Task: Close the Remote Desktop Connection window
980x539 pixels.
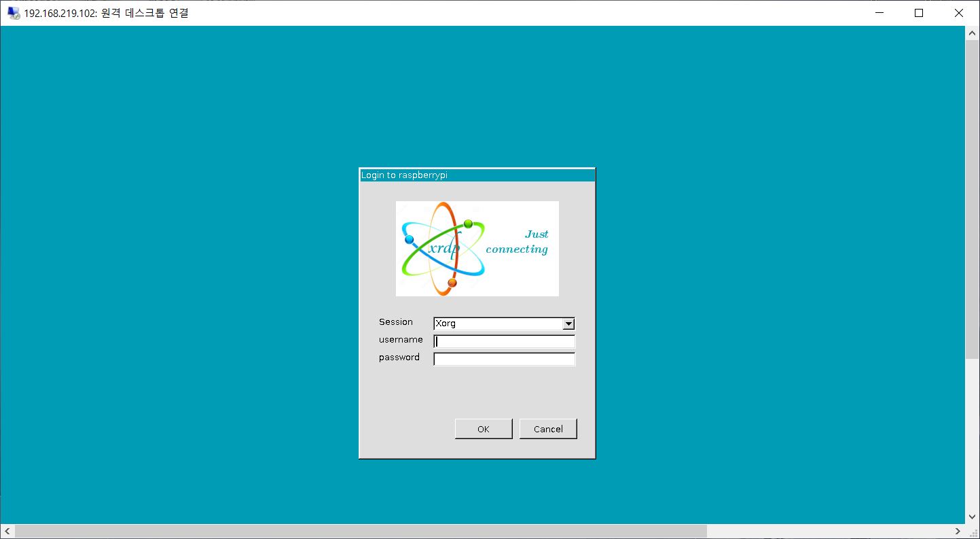Action: click(959, 13)
